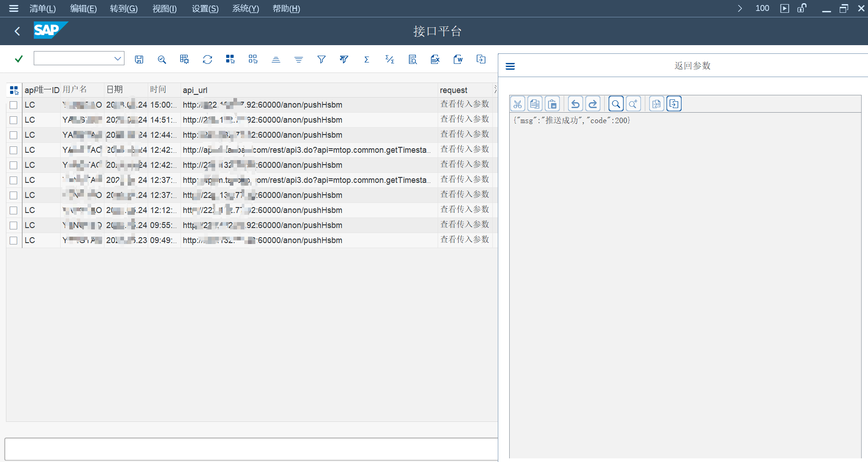Open the details magnifier icon
This screenshot has width=868, height=462.
tap(162, 59)
